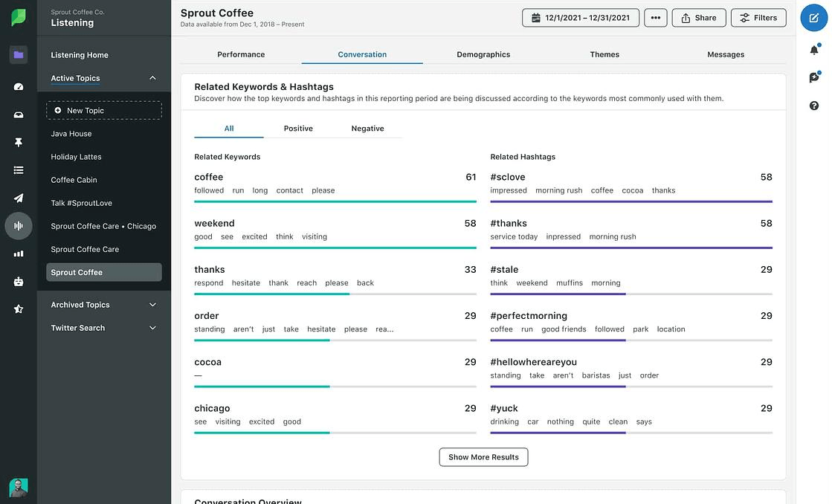Click 'muffins' under #stale
The image size is (832, 504).
[570, 282]
